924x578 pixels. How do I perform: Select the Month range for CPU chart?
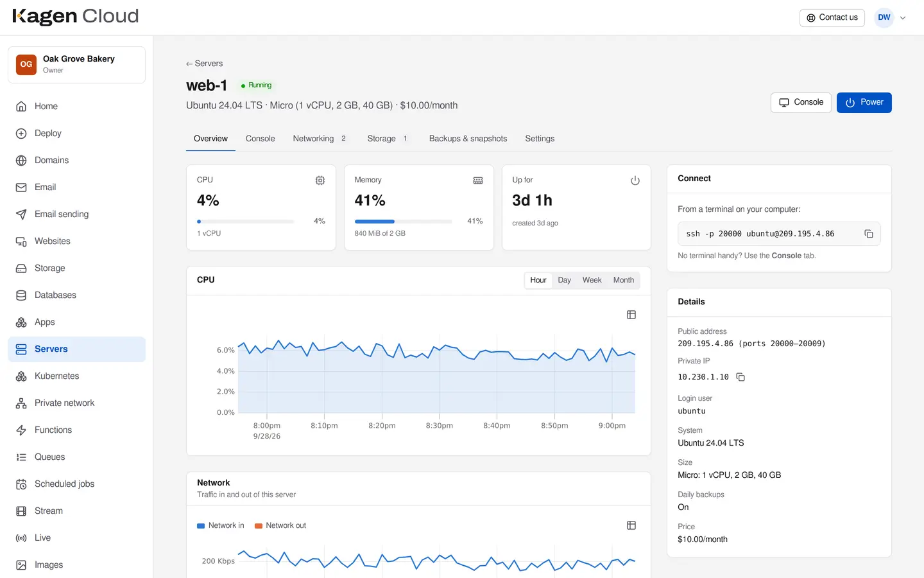coord(624,280)
